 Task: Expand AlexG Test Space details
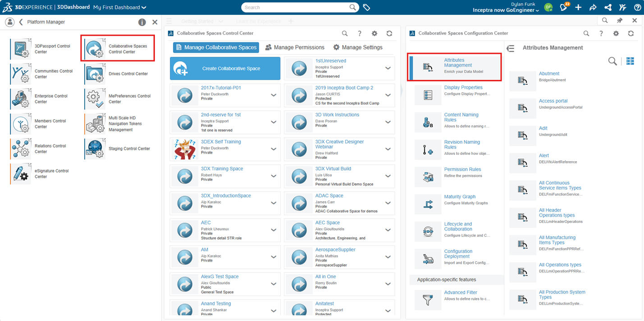pyautogui.click(x=274, y=284)
